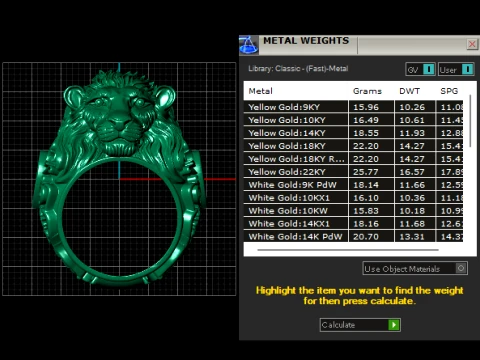Image resolution: width=480 pixels, height=360 pixels.
Task: Click the 18.14 grams value
Action: [x=366, y=185]
